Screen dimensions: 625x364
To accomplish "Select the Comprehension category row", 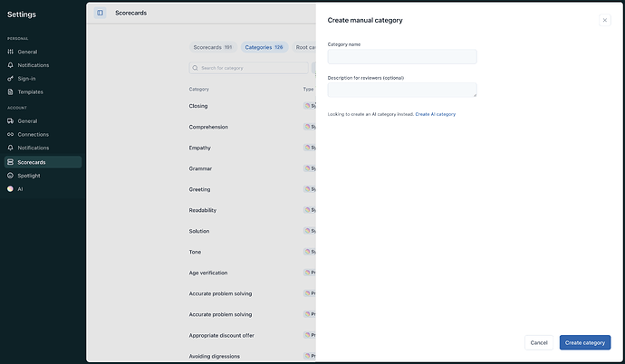I will 208,127.
